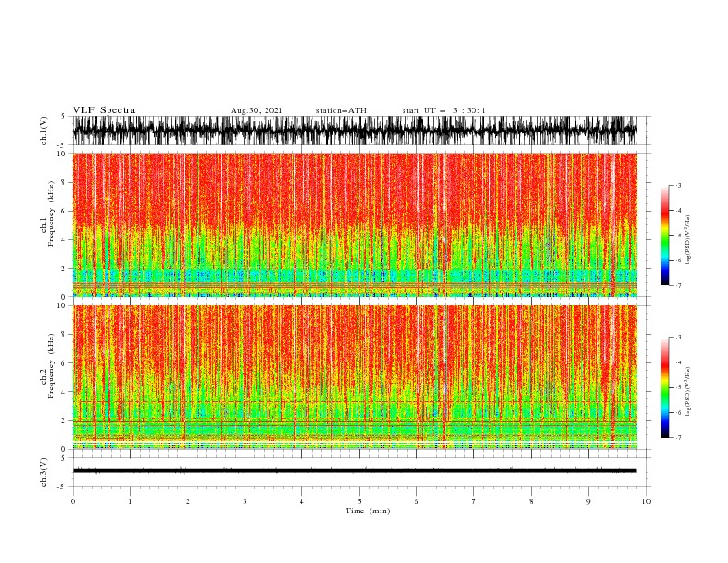The height and width of the screenshot is (563, 728).
Task: Click the "ch.3(V)" waveform axis label
Action: pyautogui.click(x=44, y=472)
